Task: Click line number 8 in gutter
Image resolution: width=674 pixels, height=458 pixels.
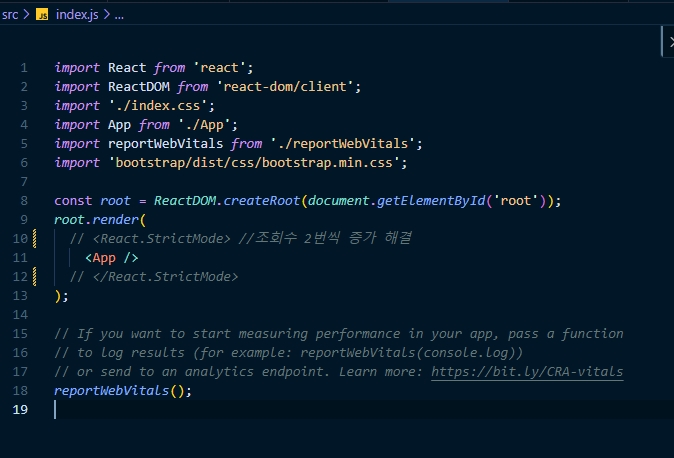Action: (24, 201)
